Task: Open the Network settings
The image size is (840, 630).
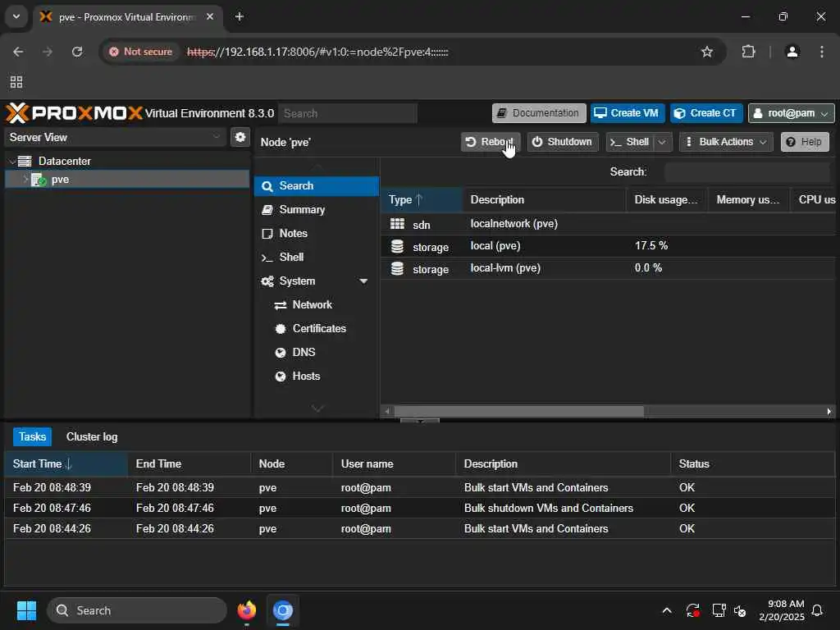Action: 312,305
